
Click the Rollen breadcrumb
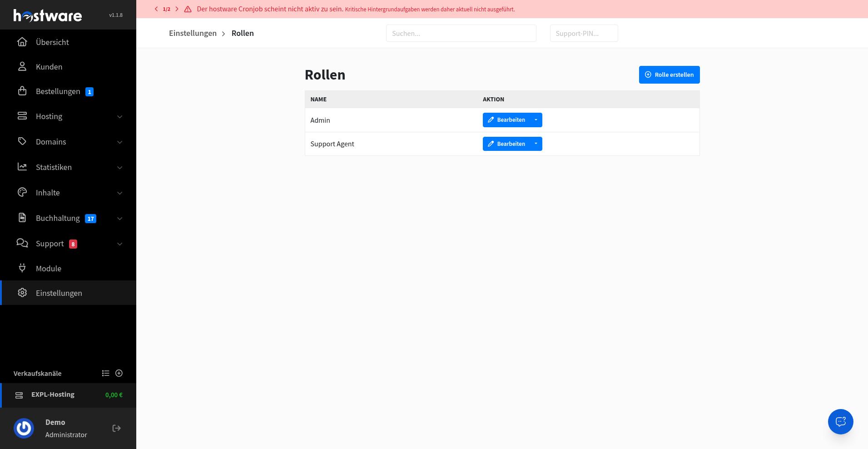point(243,33)
